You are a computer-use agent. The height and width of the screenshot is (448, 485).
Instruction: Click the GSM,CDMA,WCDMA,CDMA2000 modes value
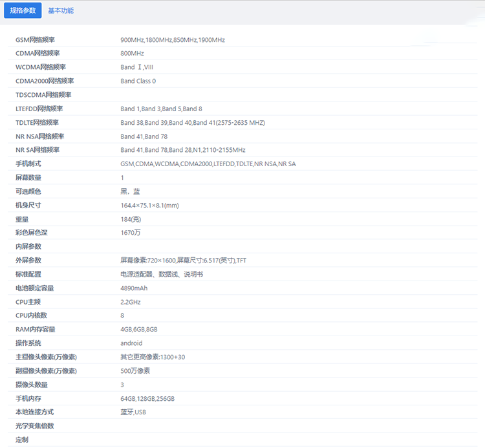pos(208,164)
